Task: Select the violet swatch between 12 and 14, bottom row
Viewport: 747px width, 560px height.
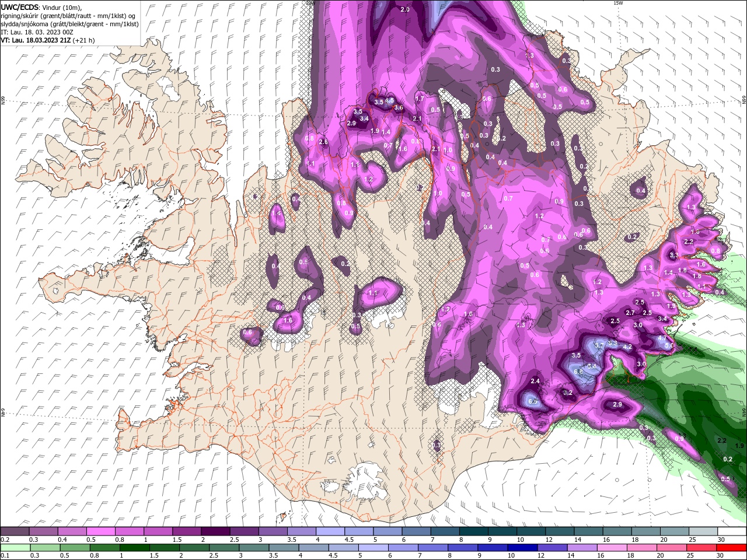Action: click(x=552, y=548)
